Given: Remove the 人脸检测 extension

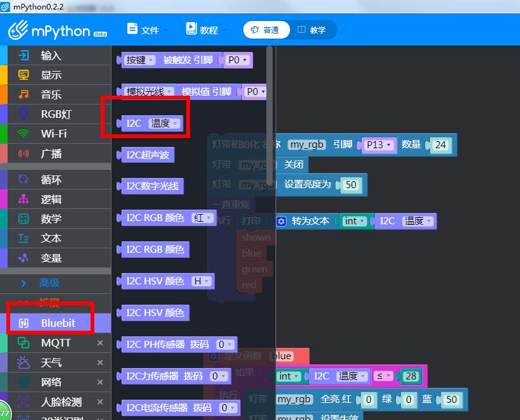Looking at the screenshot, I should pyautogui.click(x=100, y=402).
